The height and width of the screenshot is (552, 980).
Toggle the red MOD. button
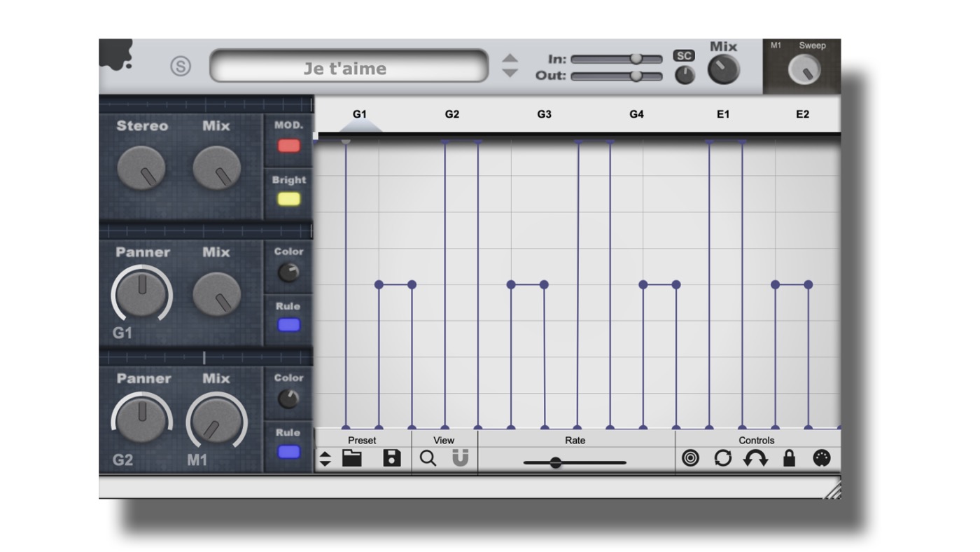tap(289, 146)
